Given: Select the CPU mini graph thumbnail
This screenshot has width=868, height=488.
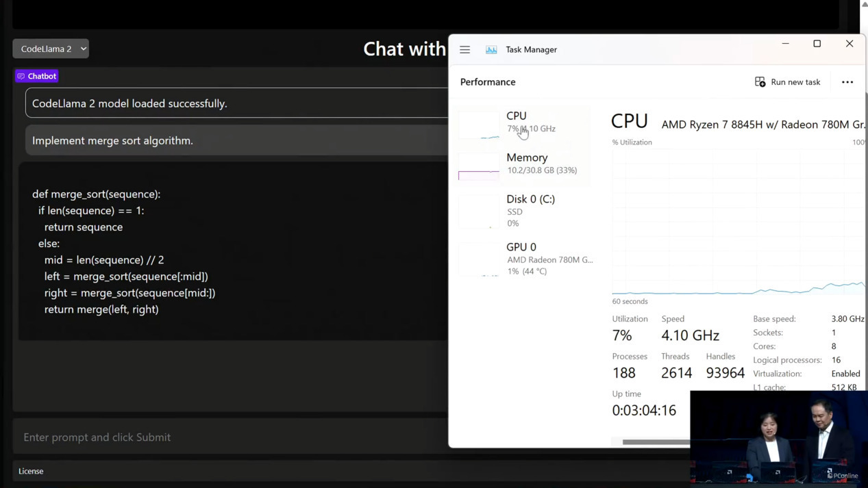Looking at the screenshot, I should tap(479, 125).
